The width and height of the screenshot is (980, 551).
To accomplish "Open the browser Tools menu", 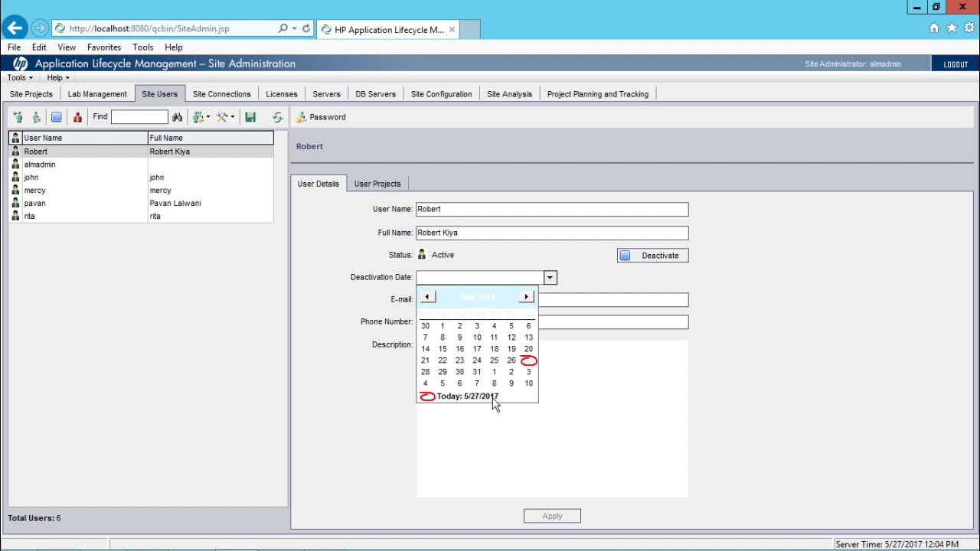I will coord(143,47).
